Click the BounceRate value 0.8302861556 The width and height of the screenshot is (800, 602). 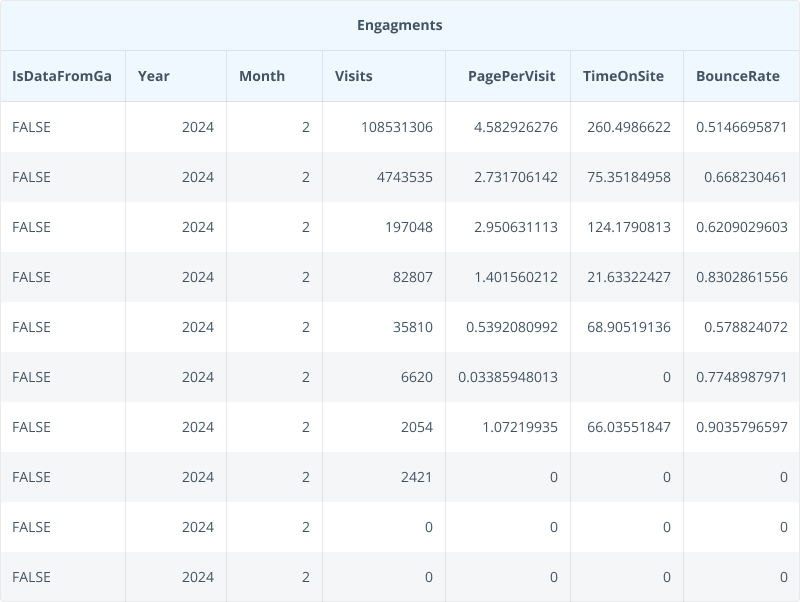tap(742, 277)
